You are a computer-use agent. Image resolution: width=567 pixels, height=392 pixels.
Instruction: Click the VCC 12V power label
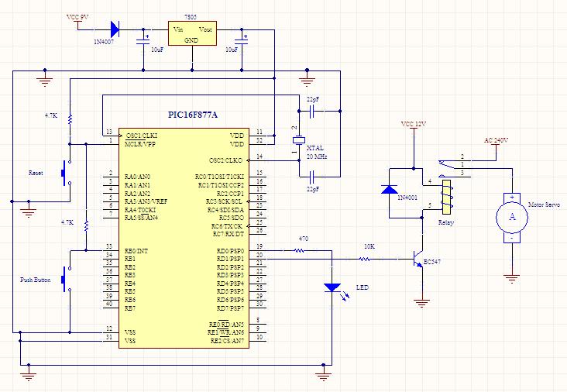(x=412, y=123)
